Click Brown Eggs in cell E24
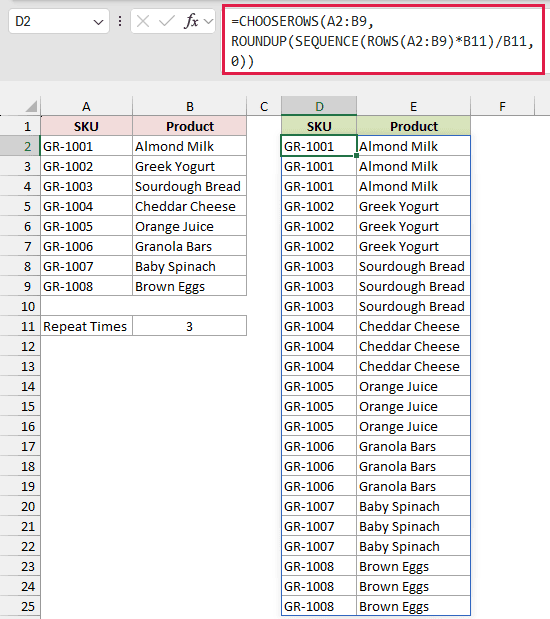Viewport: 550px width, 619px height. (413, 587)
